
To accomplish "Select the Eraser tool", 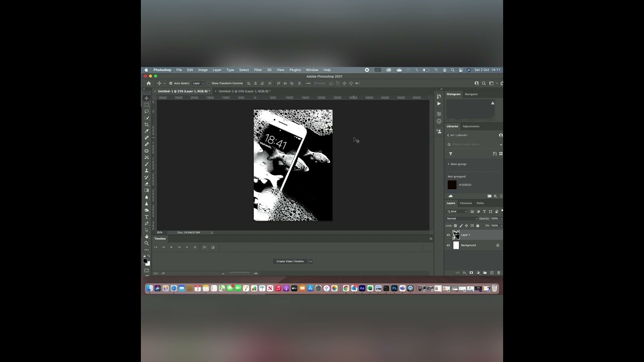I will [x=147, y=184].
